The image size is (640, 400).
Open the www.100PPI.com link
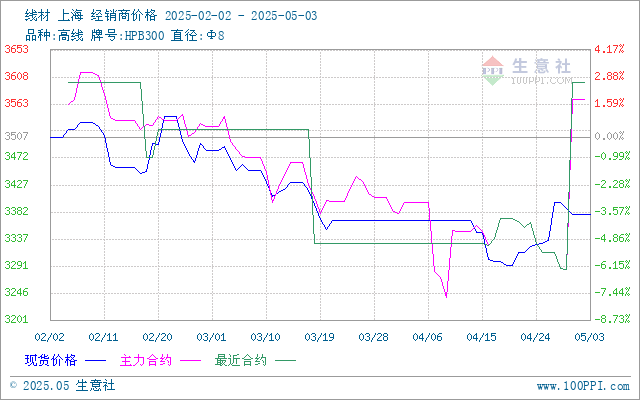(x=583, y=386)
